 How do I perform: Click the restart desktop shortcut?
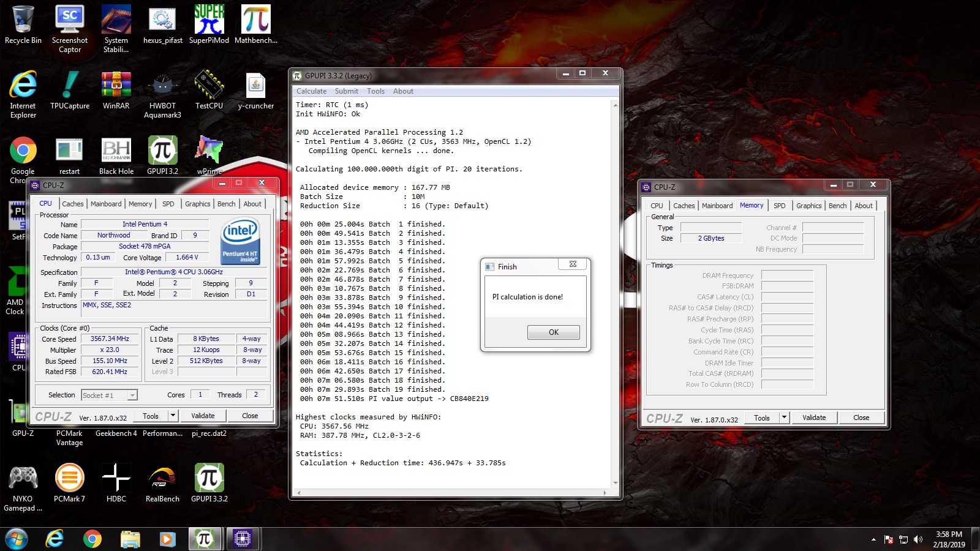point(69,156)
